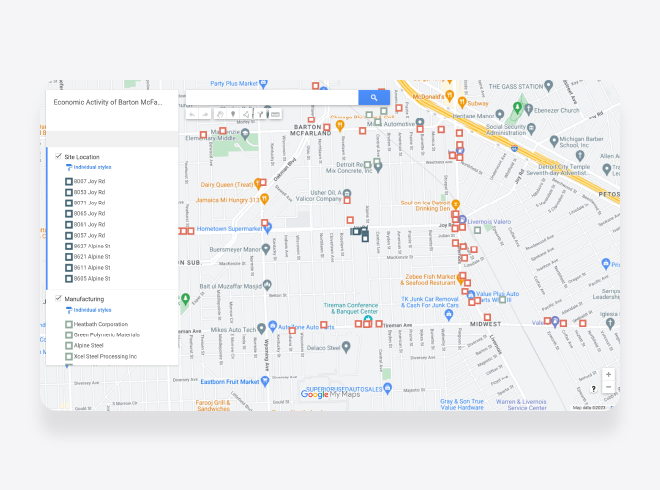The width and height of the screenshot is (660, 490).
Task: Select 8621 Alpine St in list
Action: (x=92, y=257)
